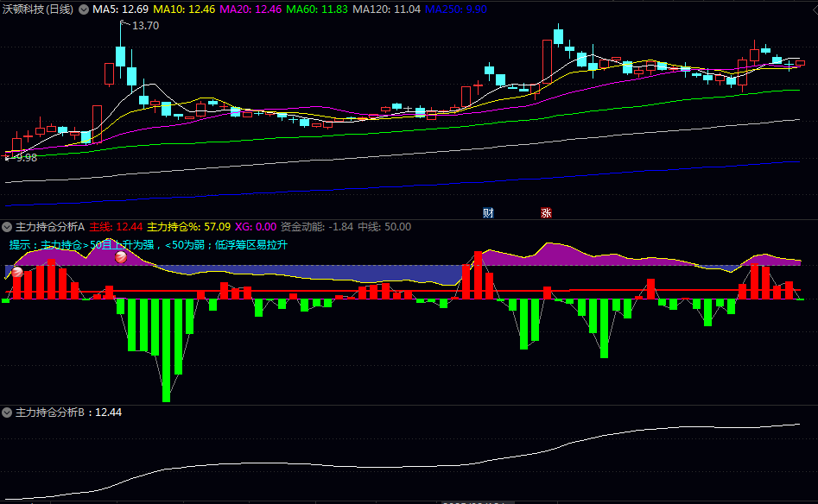Click the MA10: 12.46 label
Screen dimensions: 818x504
pyautogui.click(x=184, y=9)
